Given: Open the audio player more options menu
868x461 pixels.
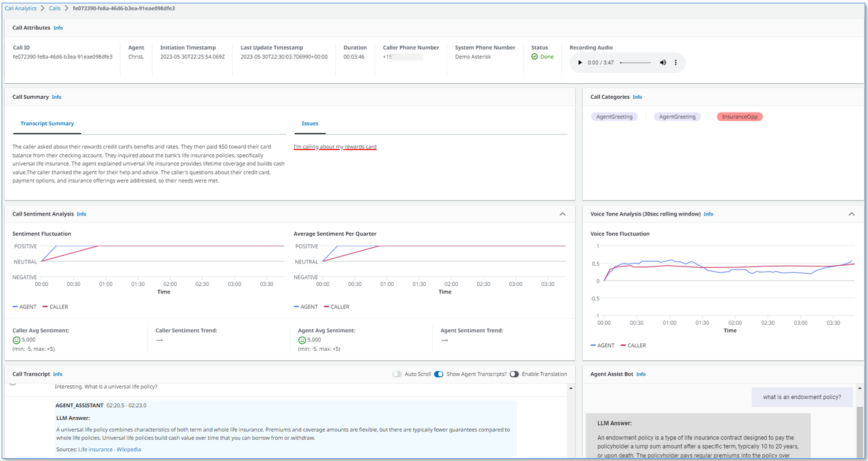Looking at the screenshot, I should click(x=676, y=62).
